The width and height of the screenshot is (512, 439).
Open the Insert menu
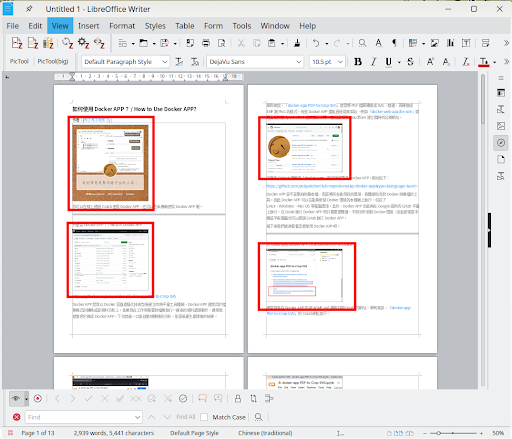89,26
